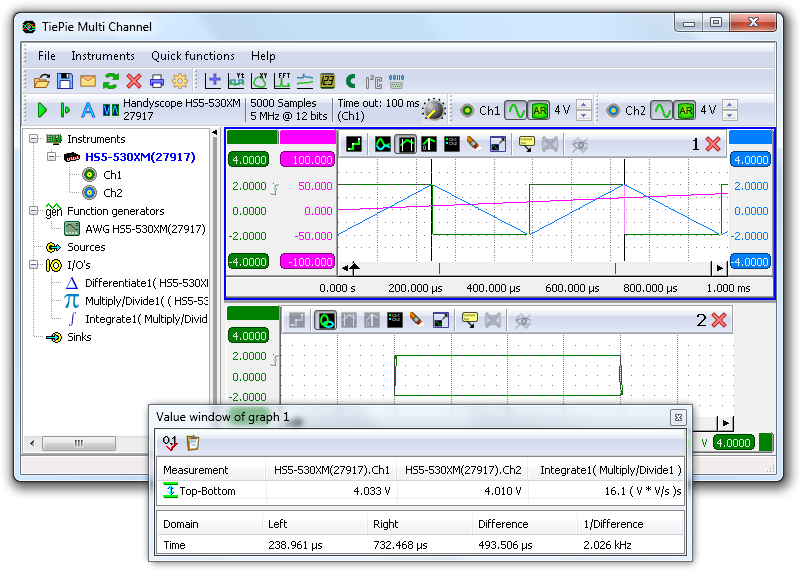Open the I2C analyzer icon
Screen dimensions: 801x571
click(x=373, y=81)
